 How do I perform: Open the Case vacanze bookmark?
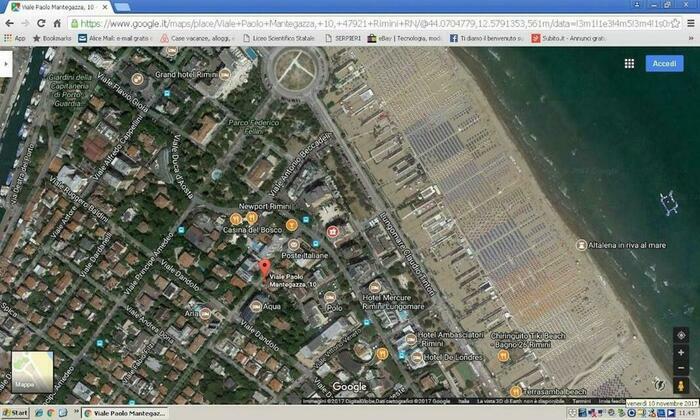(196, 38)
